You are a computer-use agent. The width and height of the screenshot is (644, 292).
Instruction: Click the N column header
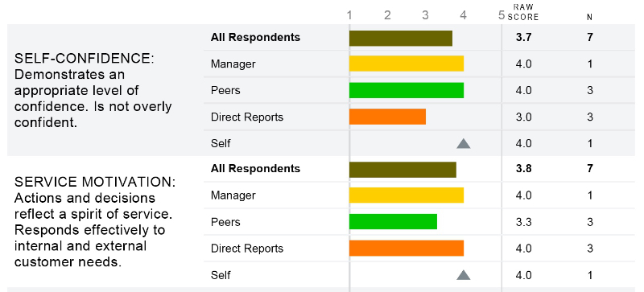coord(590,17)
